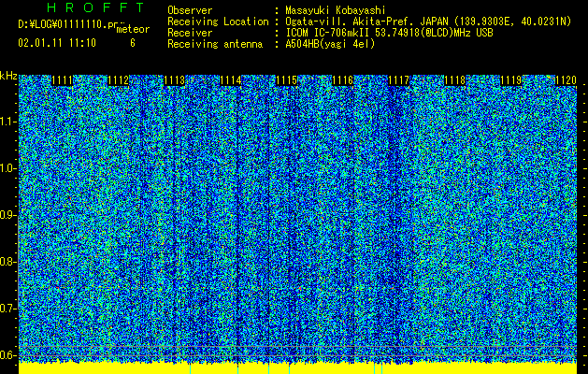
Task: Click the date and time 02.01.11 11:10
Action: click(57, 43)
